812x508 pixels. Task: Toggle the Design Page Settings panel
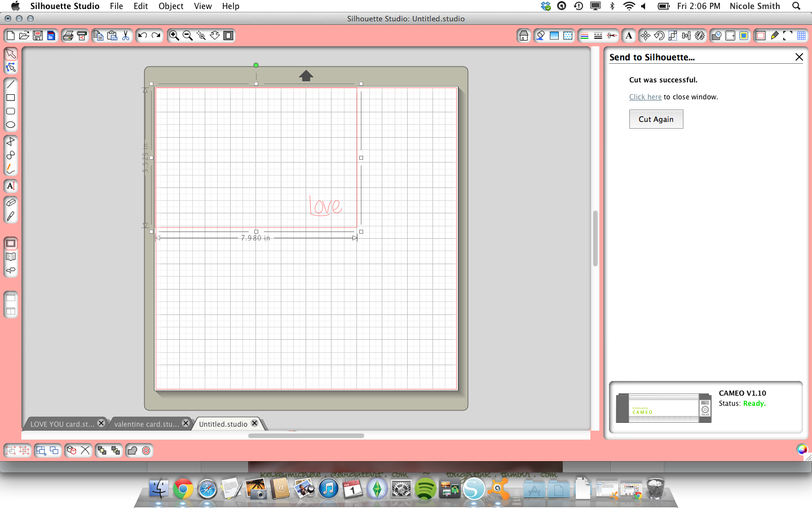[760, 36]
